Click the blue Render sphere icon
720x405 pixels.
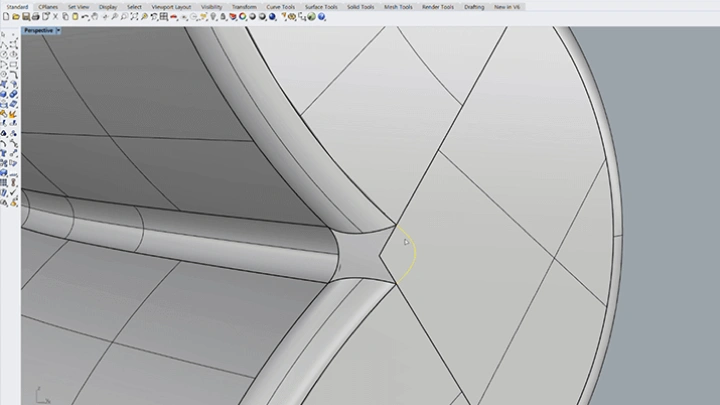[x=272, y=17]
